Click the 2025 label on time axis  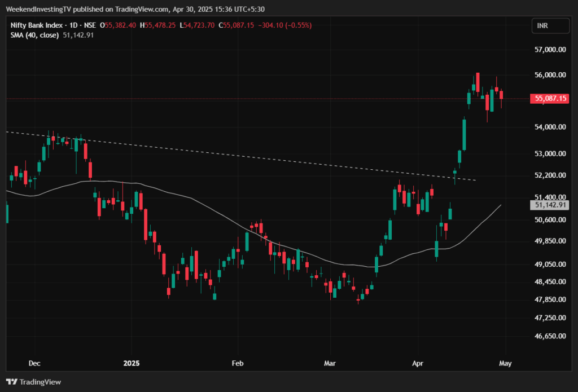pyautogui.click(x=132, y=363)
